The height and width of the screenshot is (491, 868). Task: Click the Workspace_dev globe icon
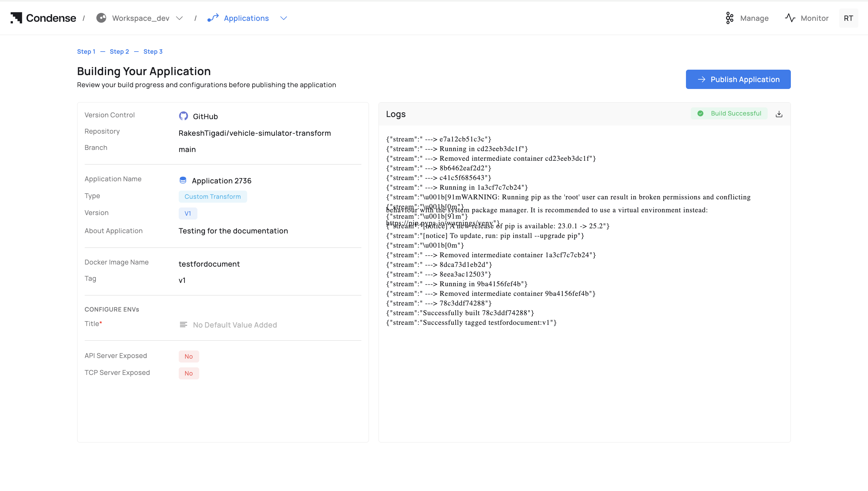[x=101, y=18]
